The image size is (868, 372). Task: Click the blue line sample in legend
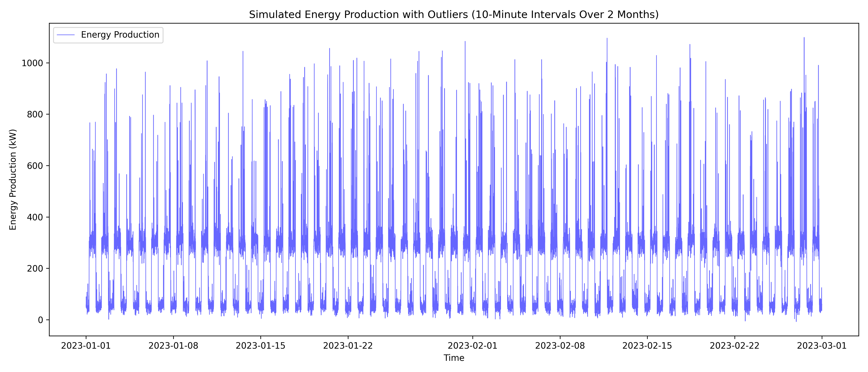pyautogui.click(x=66, y=35)
